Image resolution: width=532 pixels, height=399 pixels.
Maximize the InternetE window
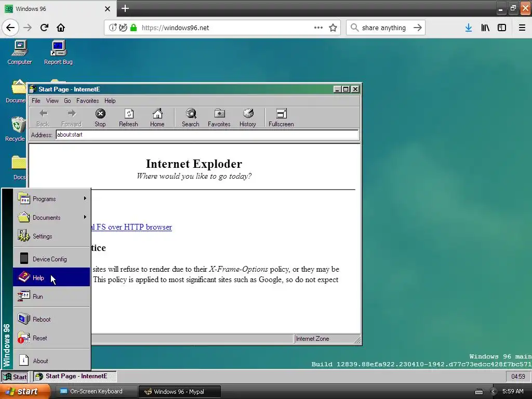coord(345,89)
